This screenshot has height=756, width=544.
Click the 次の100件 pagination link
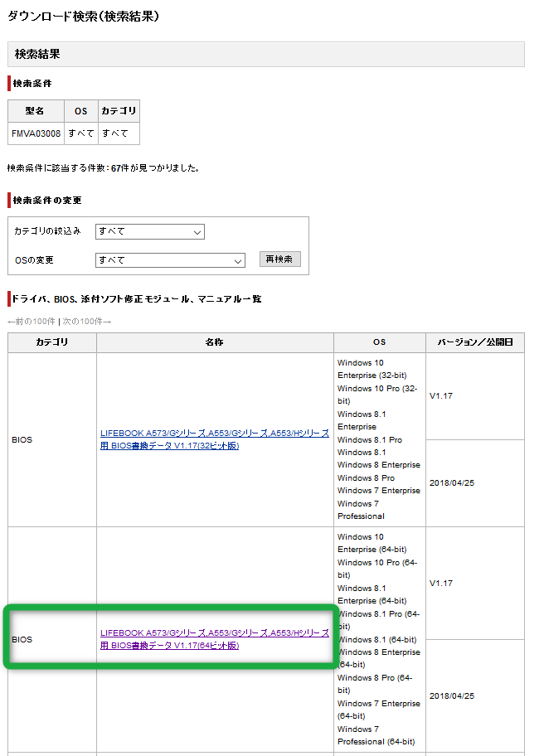[87, 321]
